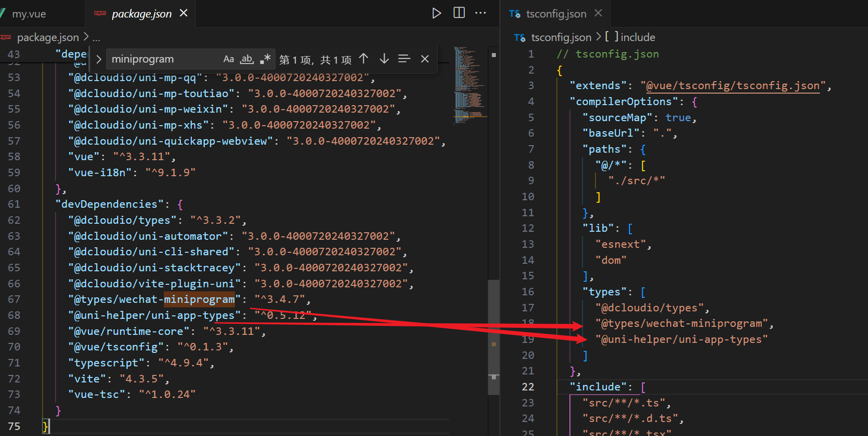
Task: Click "types" key on tsconfig line 16
Action: pos(605,292)
